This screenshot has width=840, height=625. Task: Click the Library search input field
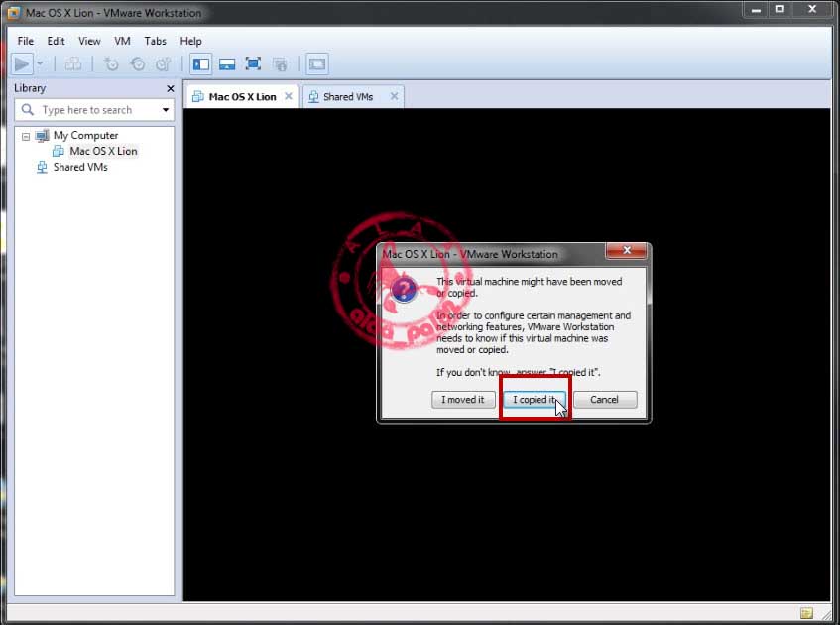[x=94, y=110]
